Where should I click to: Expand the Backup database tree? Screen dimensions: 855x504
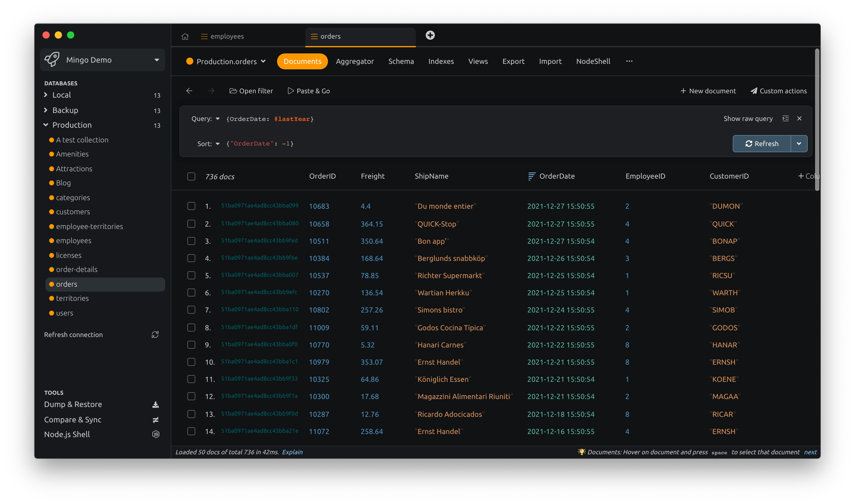(46, 110)
